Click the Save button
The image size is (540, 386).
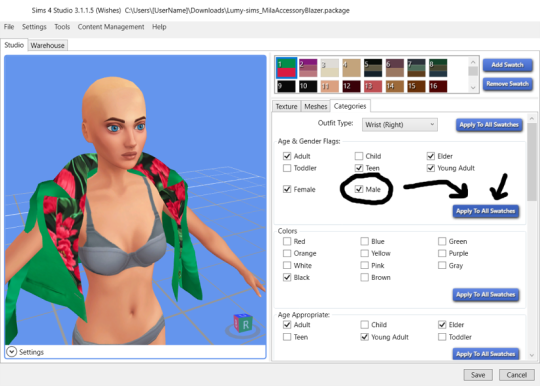(x=478, y=375)
